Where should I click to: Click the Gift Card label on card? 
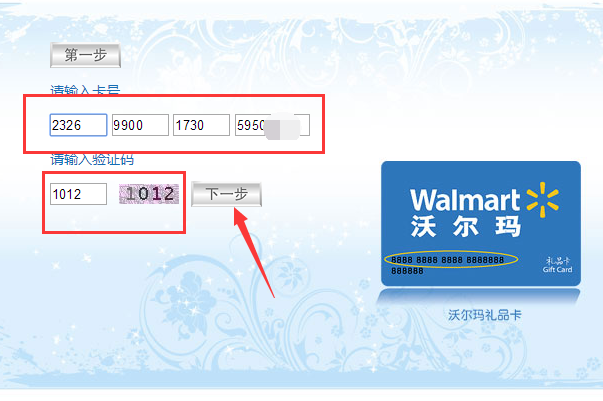pyautogui.click(x=558, y=270)
